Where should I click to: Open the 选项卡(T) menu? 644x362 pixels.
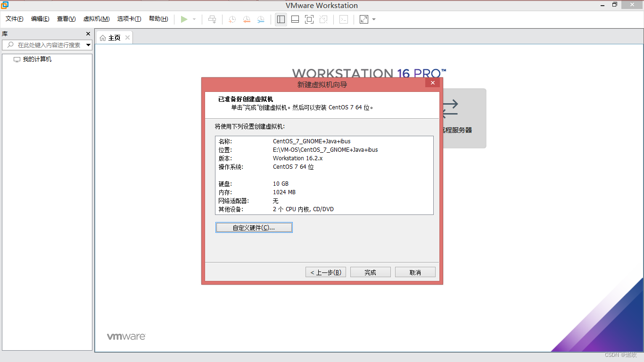tap(129, 19)
